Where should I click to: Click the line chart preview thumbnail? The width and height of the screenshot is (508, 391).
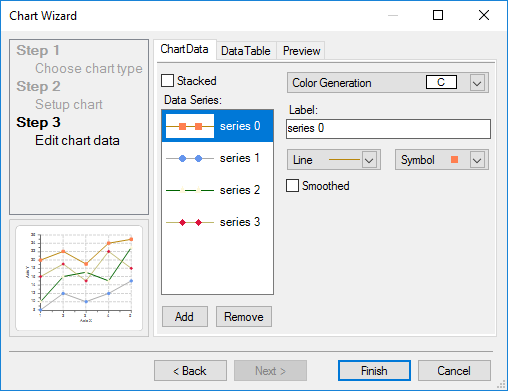coord(79,278)
